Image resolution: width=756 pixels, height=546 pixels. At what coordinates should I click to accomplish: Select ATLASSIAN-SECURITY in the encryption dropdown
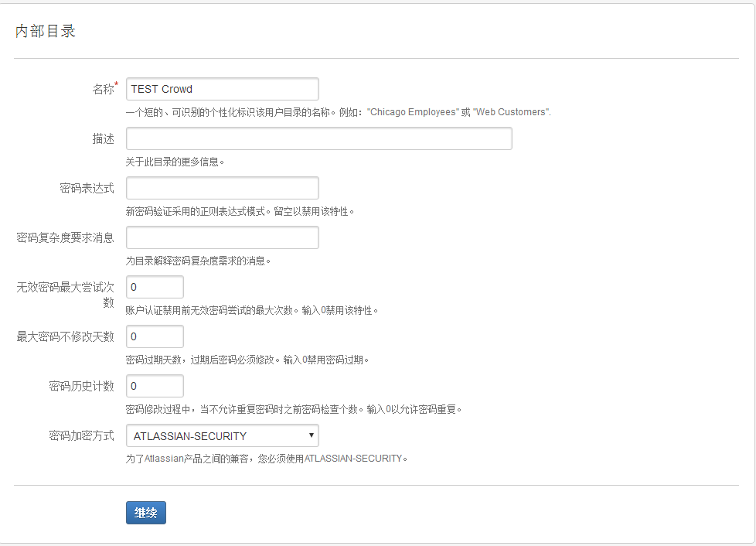tap(222, 435)
